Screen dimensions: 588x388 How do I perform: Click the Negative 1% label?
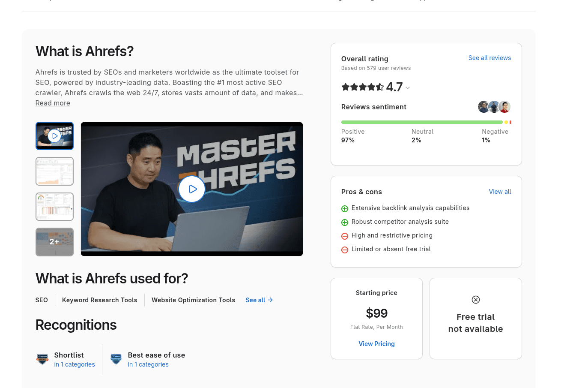click(495, 136)
